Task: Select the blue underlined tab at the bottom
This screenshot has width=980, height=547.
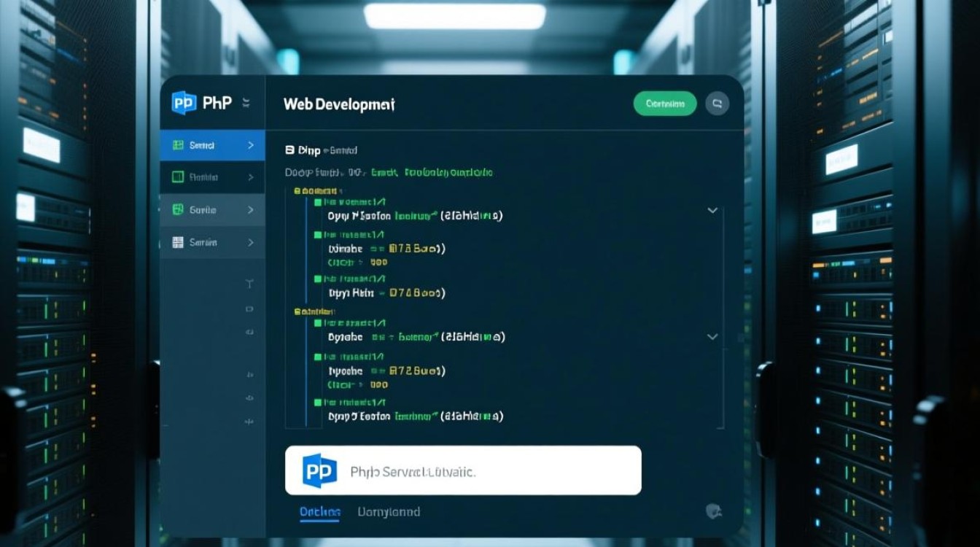Action: (319, 512)
